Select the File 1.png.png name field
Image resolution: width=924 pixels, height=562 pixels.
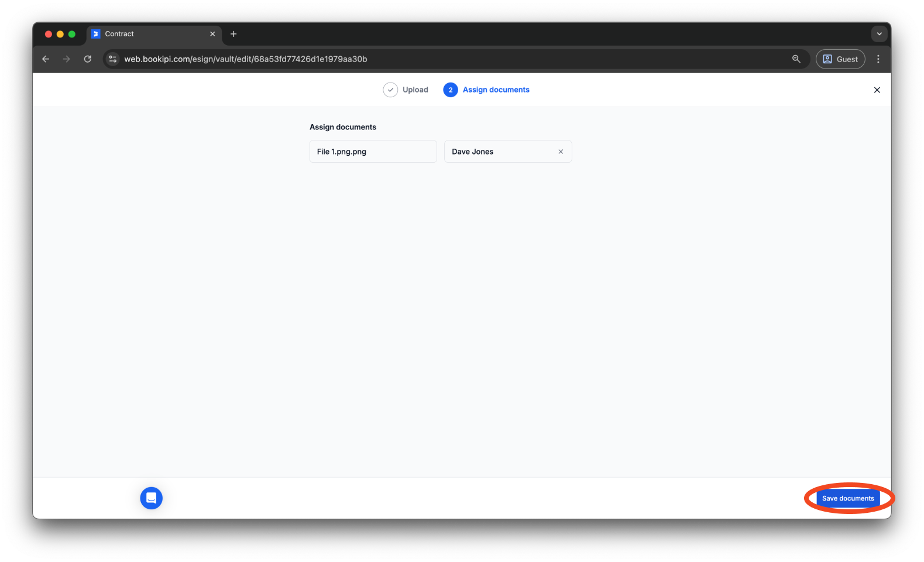click(x=373, y=152)
